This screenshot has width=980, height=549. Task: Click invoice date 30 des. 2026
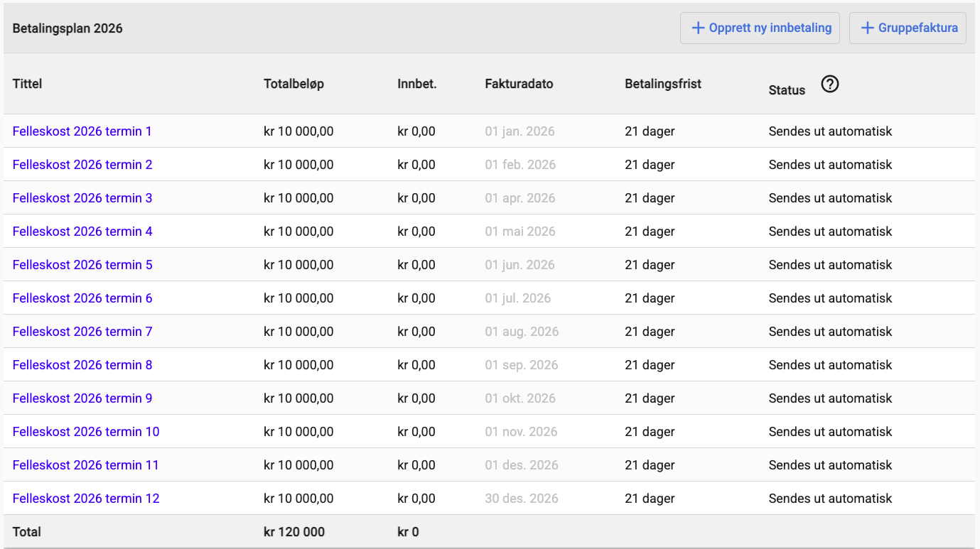pyautogui.click(x=522, y=499)
